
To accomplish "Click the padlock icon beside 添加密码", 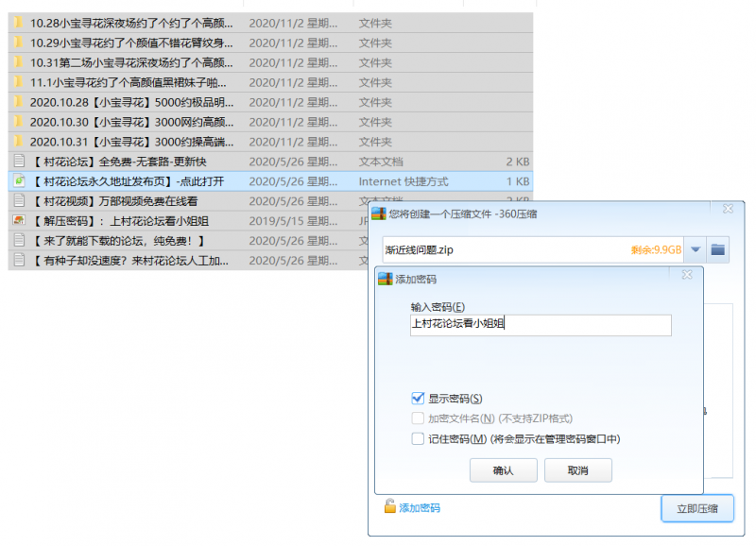I will coord(389,507).
